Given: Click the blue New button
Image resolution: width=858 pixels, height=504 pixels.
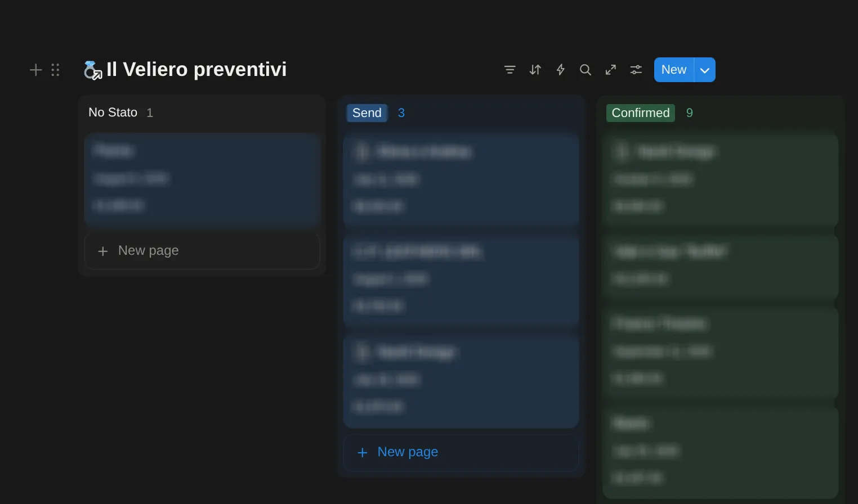Looking at the screenshot, I should pyautogui.click(x=674, y=70).
